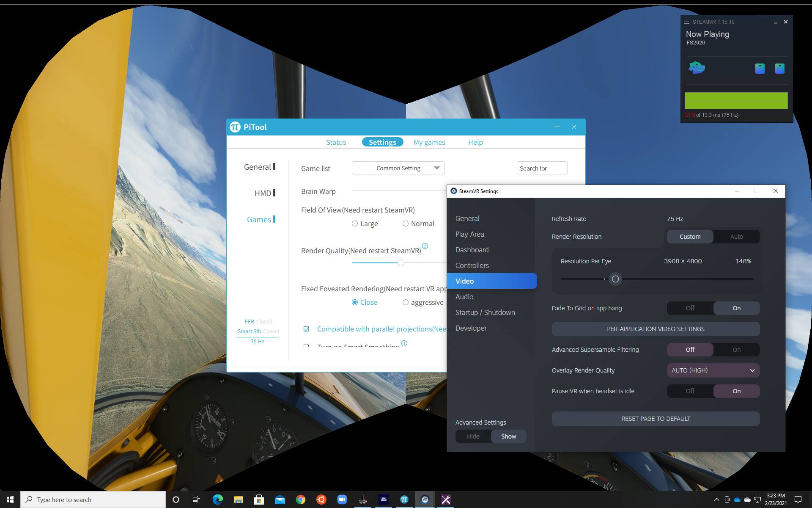This screenshot has width=812, height=508.
Task: Open the Ubuntu app on the taskbar
Action: [321, 500]
